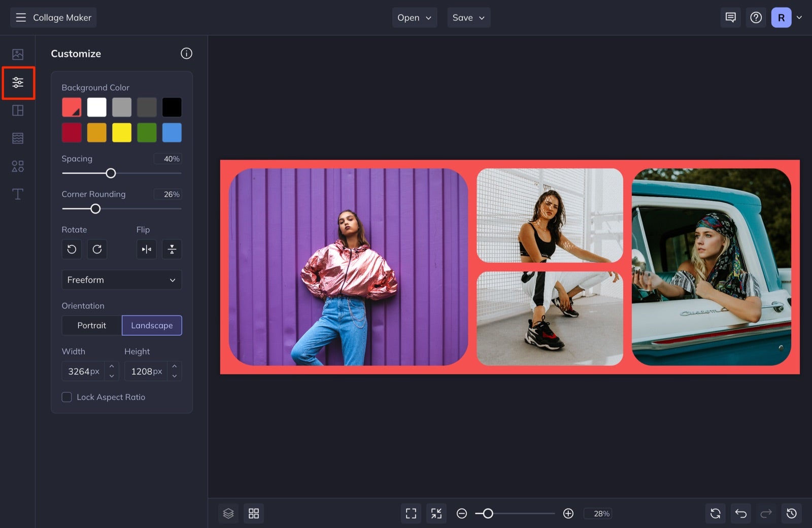Flip the collage horizontally

pos(147,249)
